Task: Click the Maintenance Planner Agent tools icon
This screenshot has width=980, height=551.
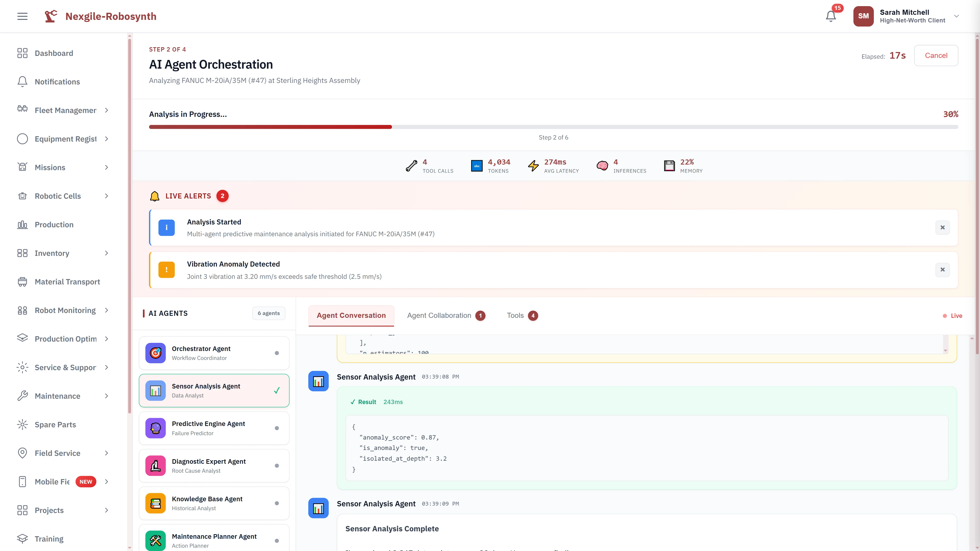Action: (155, 540)
